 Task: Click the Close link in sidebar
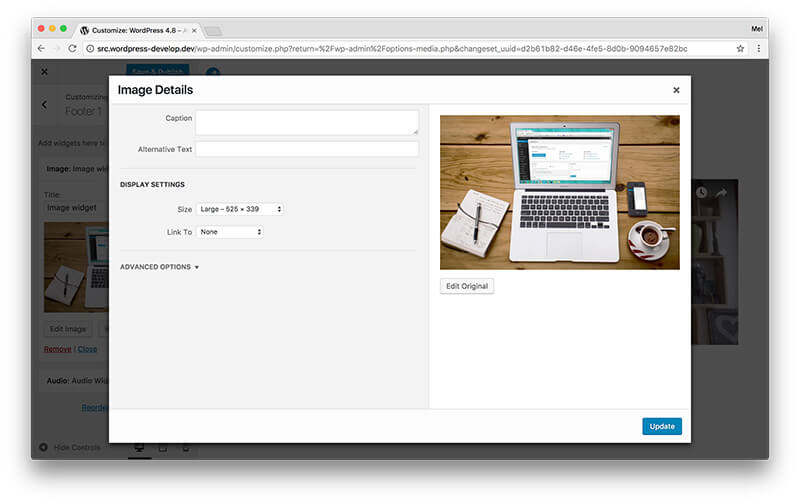click(87, 349)
